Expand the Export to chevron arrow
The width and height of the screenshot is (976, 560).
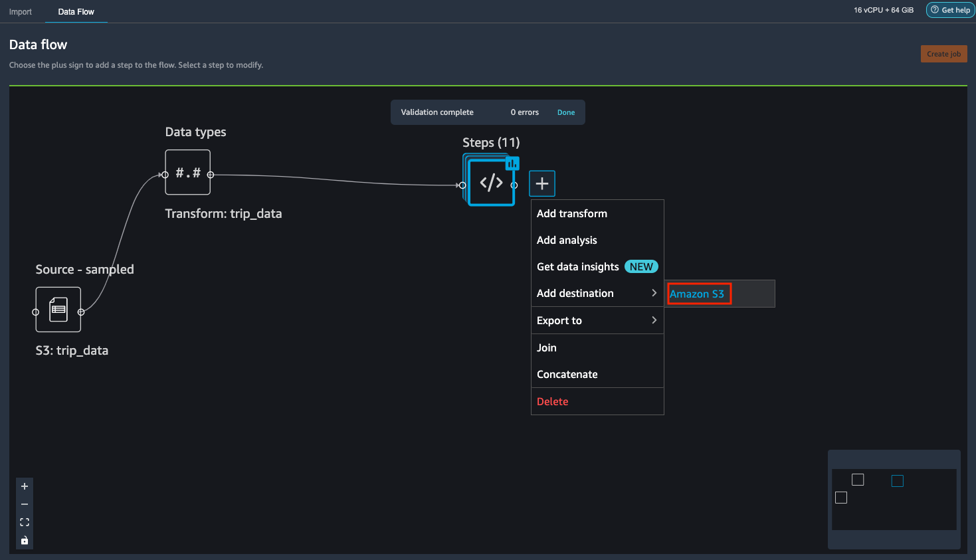point(654,320)
